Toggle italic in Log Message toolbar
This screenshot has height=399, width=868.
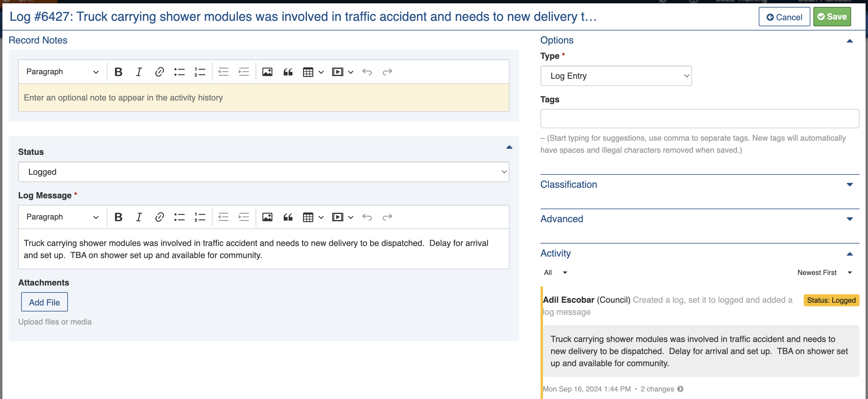[x=139, y=217]
